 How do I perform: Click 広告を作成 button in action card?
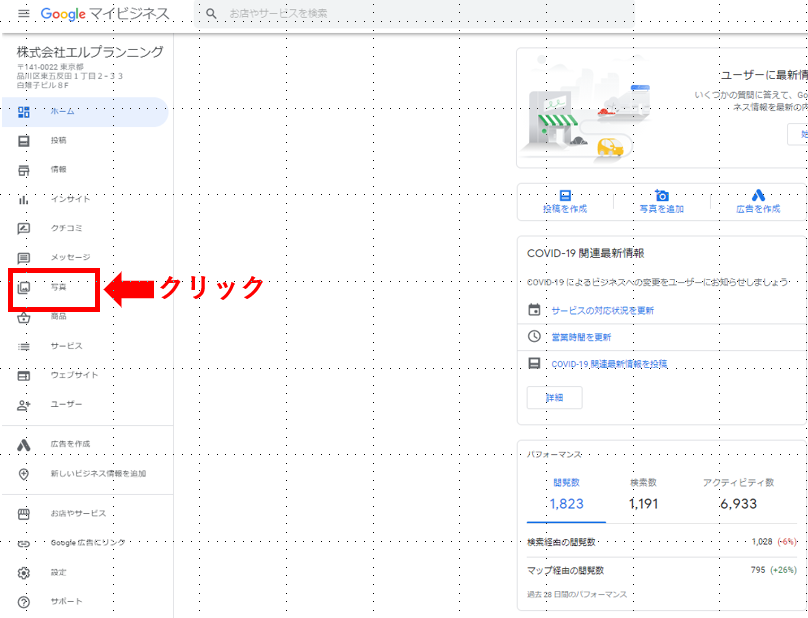(758, 202)
